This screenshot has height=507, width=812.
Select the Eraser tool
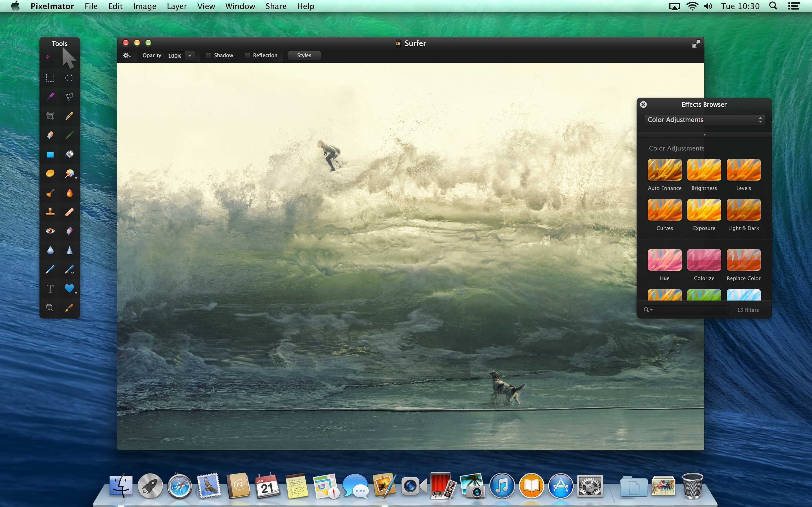[51, 135]
